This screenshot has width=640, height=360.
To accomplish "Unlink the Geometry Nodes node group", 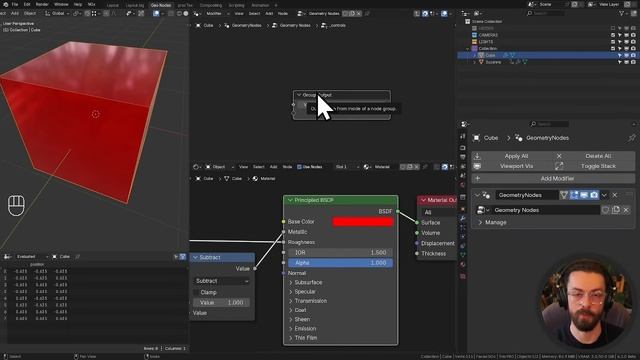I will [626, 210].
